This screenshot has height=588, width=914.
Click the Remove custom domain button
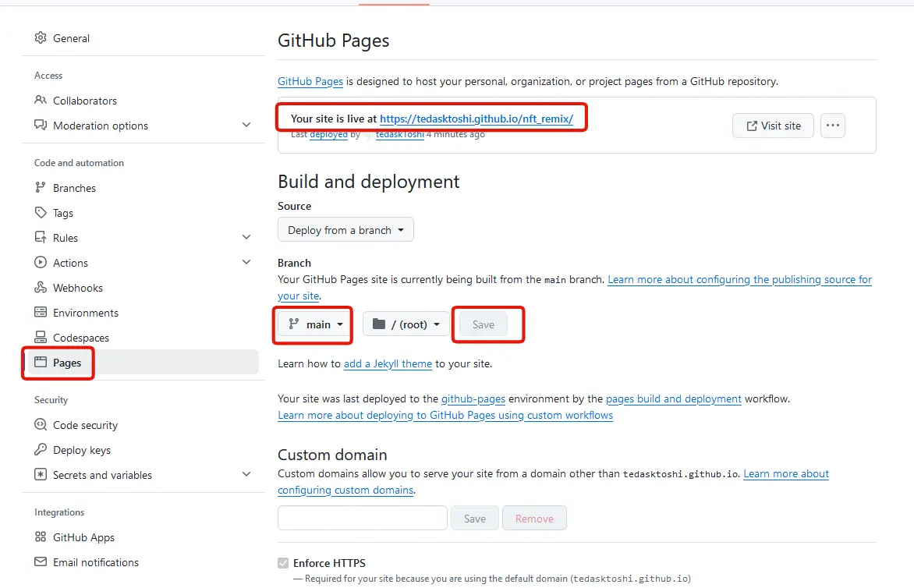coord(534,518)
